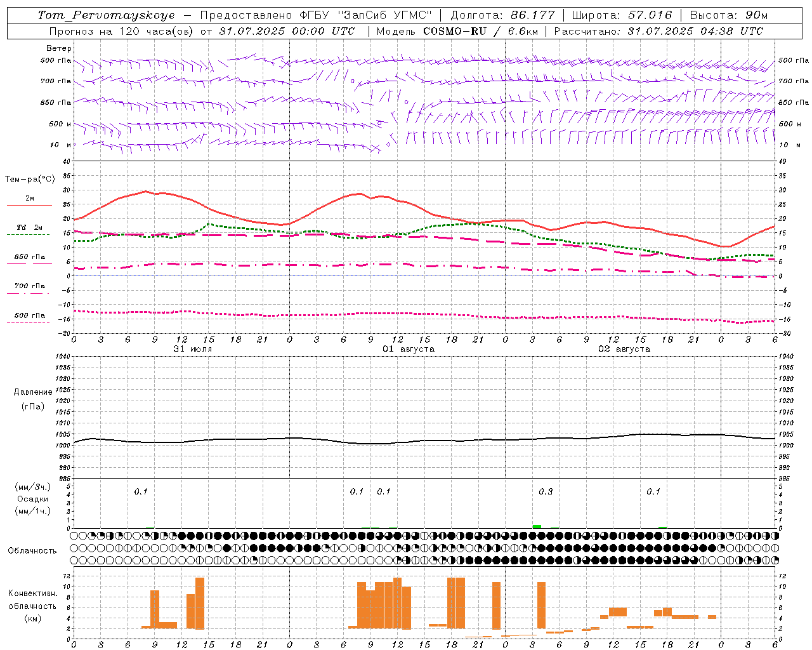Screen dimensions: 812x650
Task: Select the longitude value Долгота: 86.177
Action: pos(502,15)
